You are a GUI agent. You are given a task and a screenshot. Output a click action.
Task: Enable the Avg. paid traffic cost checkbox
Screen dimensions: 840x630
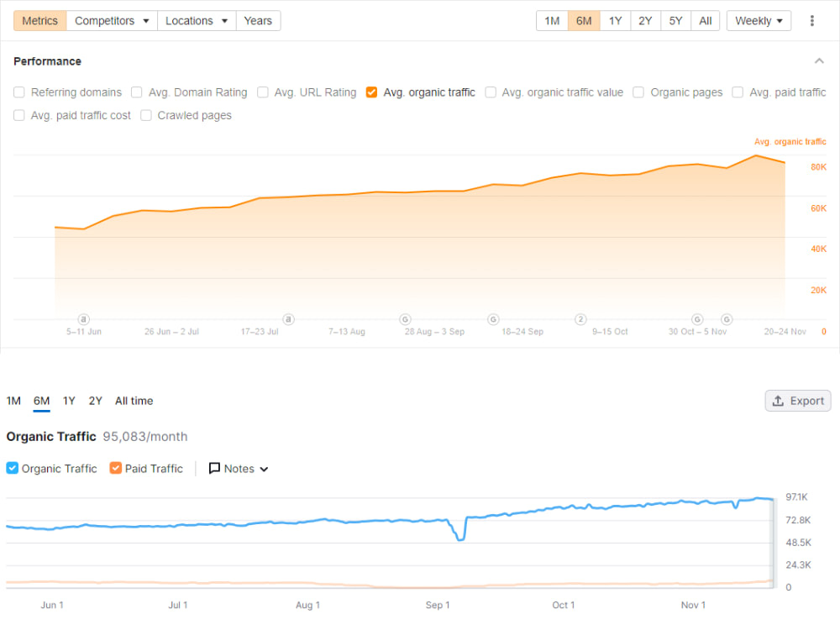coord(19,115)
